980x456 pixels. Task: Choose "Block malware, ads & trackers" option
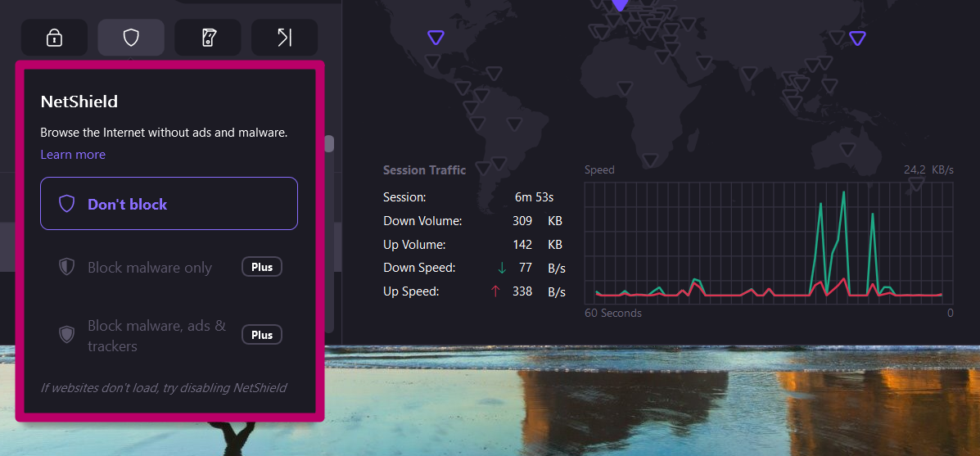click(x=156, y=336)
